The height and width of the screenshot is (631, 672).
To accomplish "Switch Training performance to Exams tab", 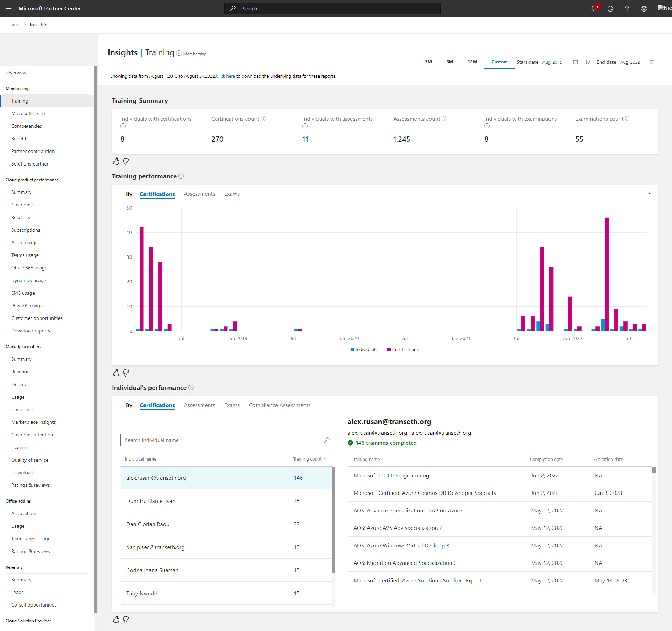I will point(232,194).
